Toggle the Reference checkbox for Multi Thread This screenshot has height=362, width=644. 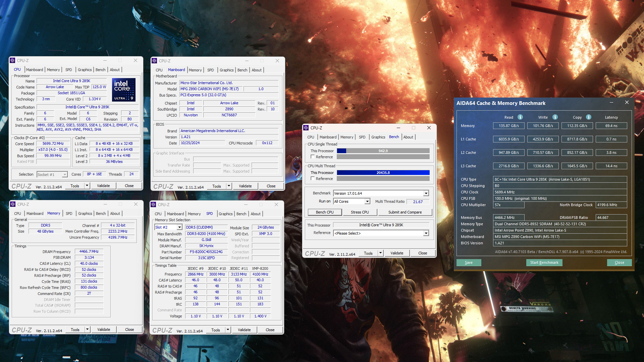click(x=312, y=179)
